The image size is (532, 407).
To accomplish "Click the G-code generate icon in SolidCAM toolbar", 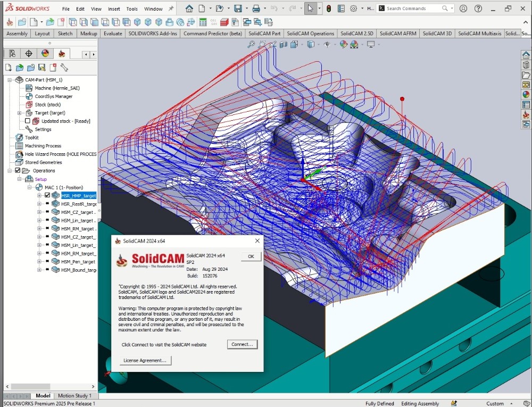I will [x=214, y=22].
